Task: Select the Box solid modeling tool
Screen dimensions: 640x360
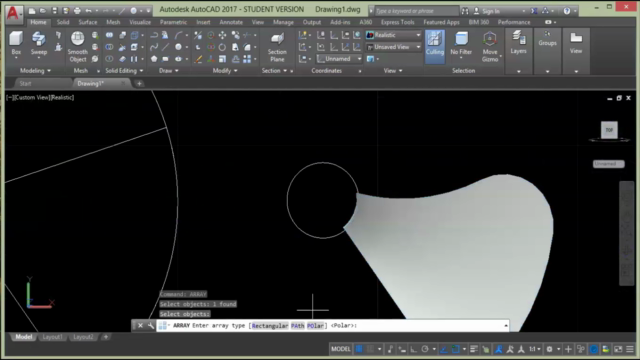Action: tap(16, 43)
